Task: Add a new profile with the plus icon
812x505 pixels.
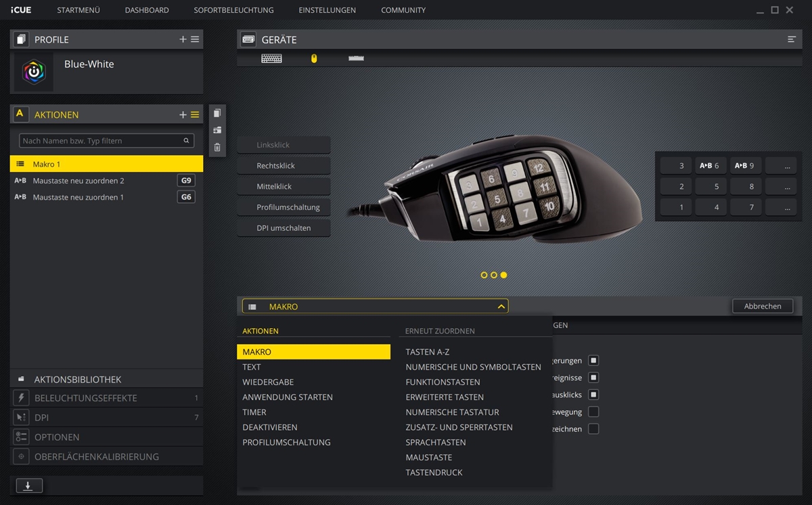Action: pyautogui.click(x=183, y=39)
